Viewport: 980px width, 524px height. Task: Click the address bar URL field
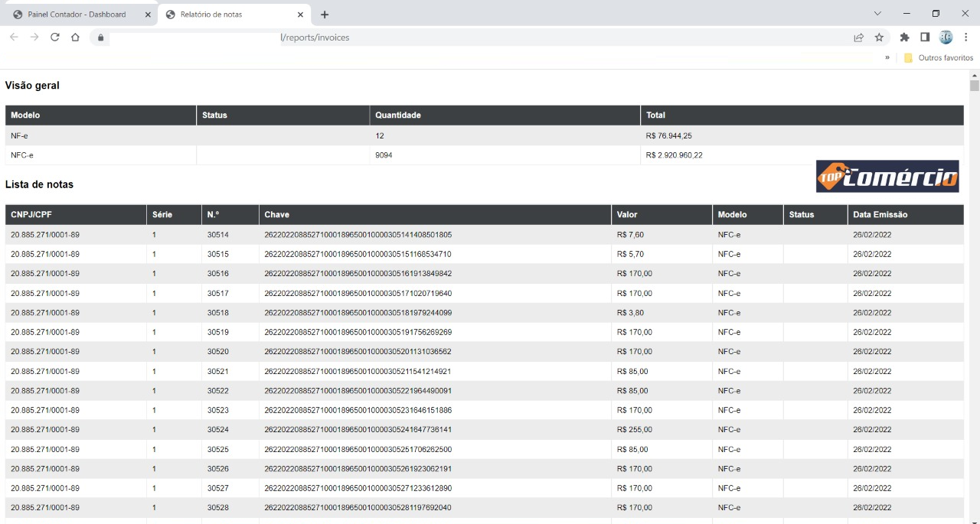click(459, 37)
